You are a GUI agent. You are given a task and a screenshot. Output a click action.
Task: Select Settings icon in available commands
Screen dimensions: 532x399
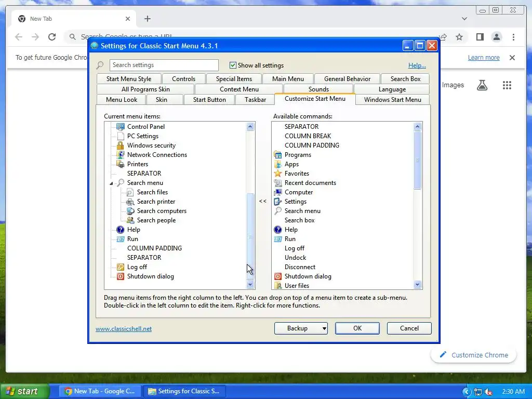(277, 202)
